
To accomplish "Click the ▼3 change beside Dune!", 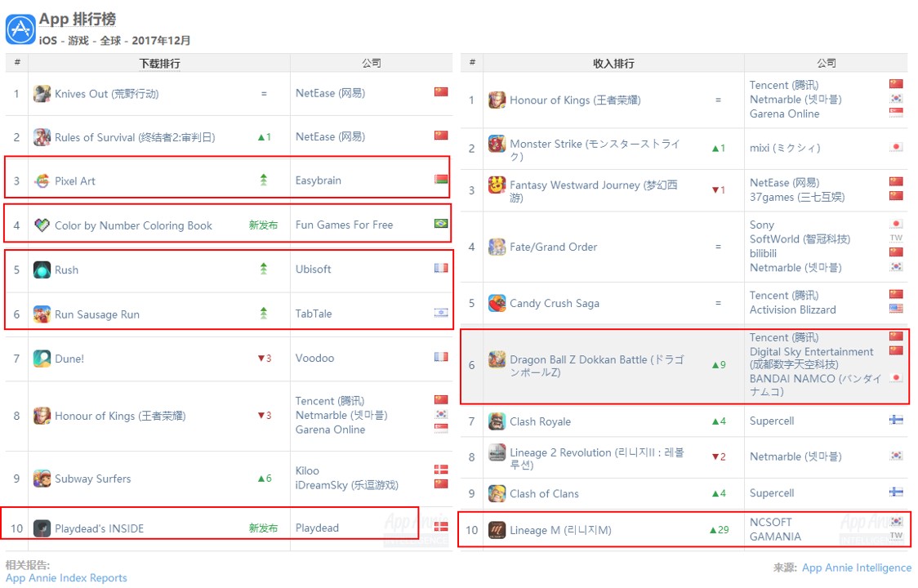I will pos(264,359).
